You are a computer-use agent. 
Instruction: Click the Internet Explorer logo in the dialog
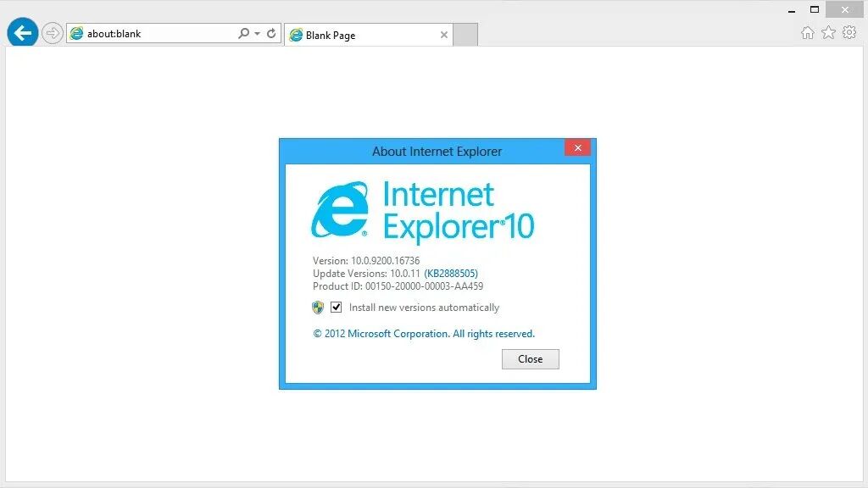340,210
